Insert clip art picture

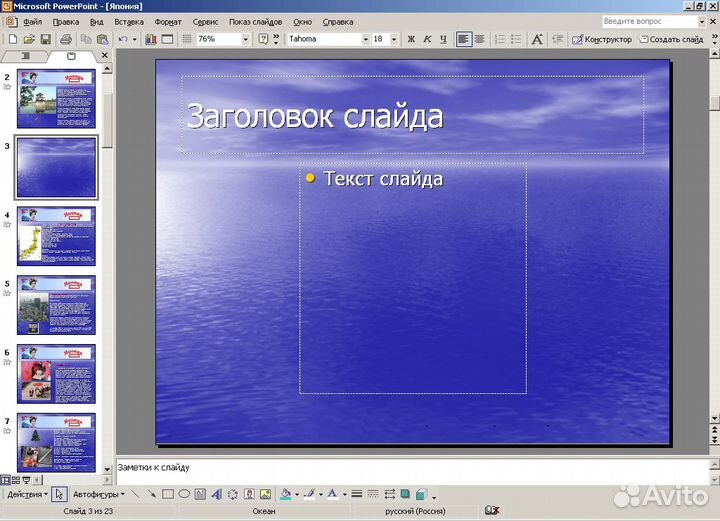tap(249, 494)
